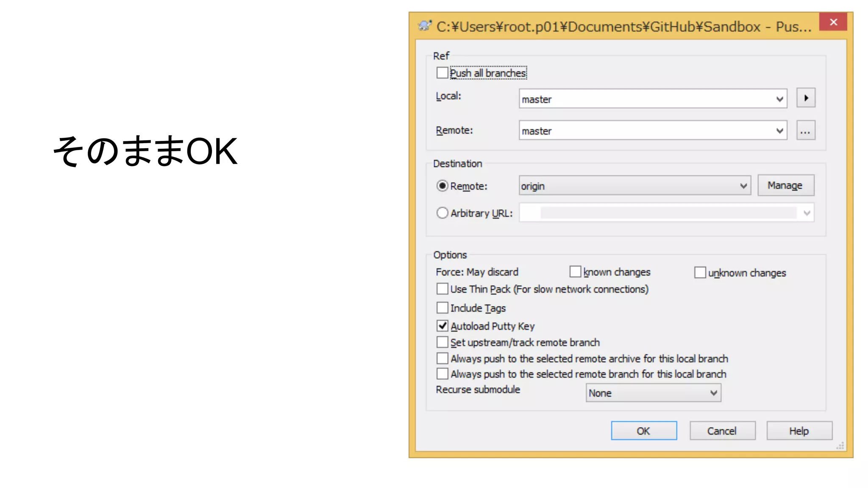Screen dimensions: 868x488
Task: Check Always push to selected remote branch
Action: 442,374
